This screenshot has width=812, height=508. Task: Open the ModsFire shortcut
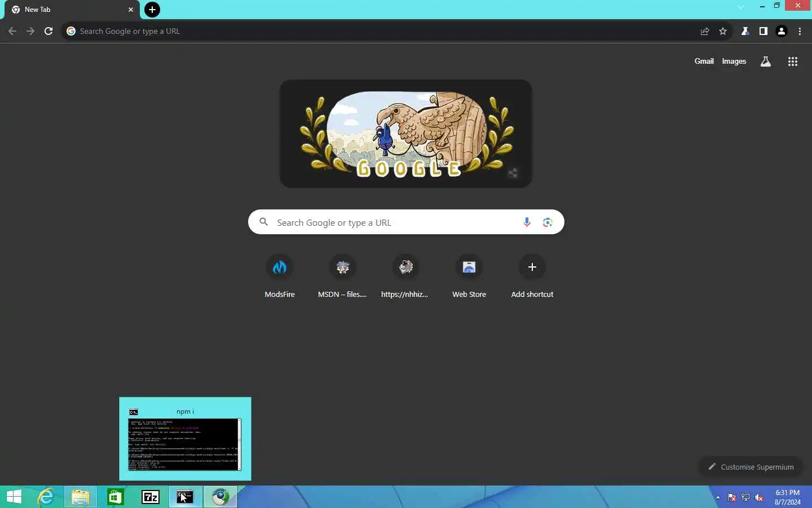[x=280, y=277]
